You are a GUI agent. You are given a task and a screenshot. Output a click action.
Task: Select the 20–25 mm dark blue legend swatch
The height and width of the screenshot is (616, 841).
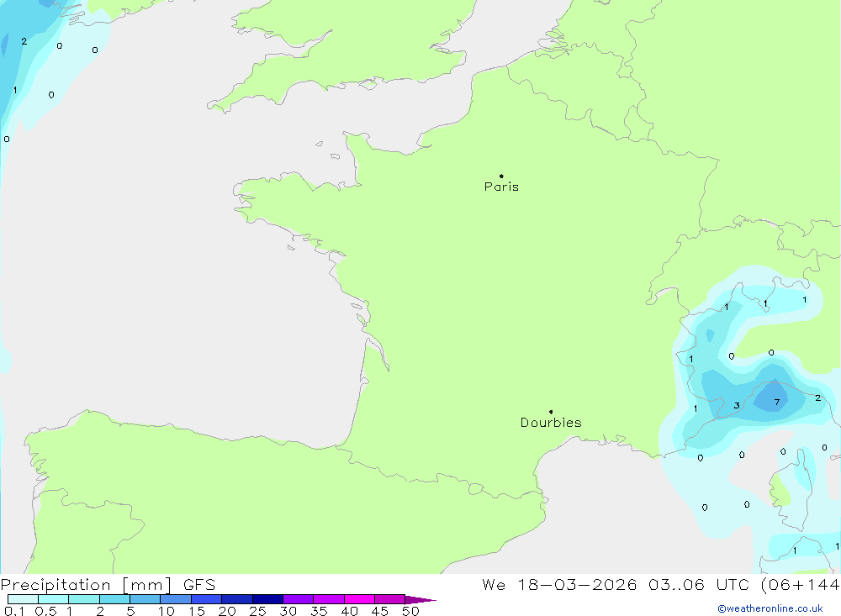237,599
